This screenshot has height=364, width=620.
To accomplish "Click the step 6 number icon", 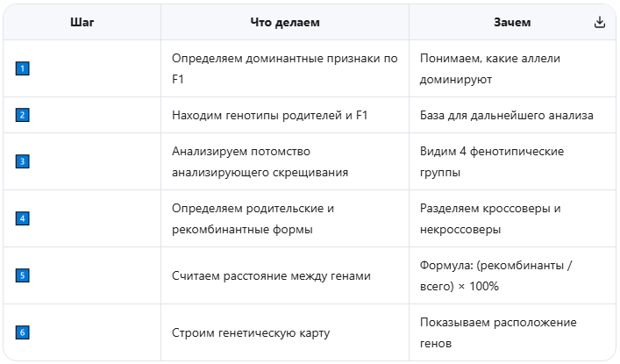I will click(x=23, y=332).
